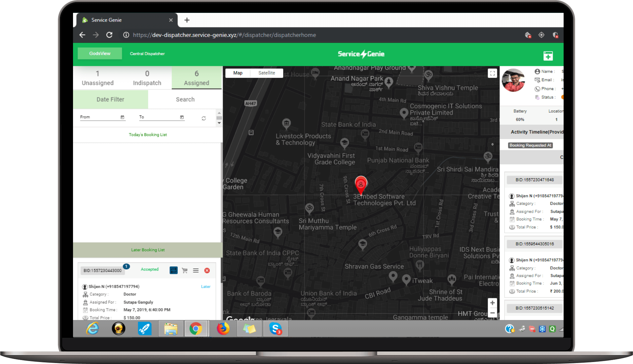Switch to Central Dispatcher view
Viewport: 633px width, 364px height.
point(147,54)
